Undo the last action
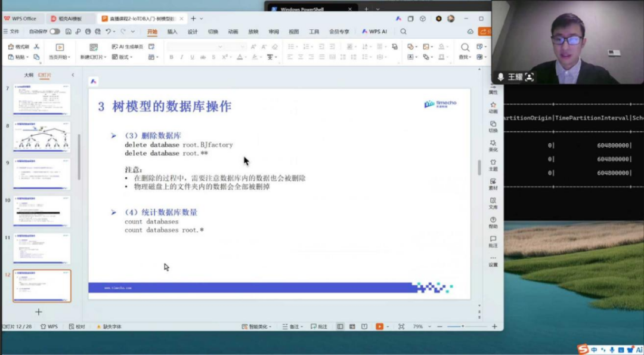Viewport: 644px width, 355px height. 108,32
